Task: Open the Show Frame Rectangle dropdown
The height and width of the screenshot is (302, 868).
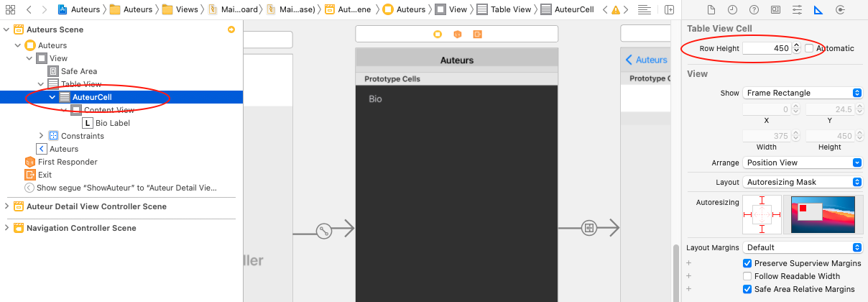Action: 802,93
